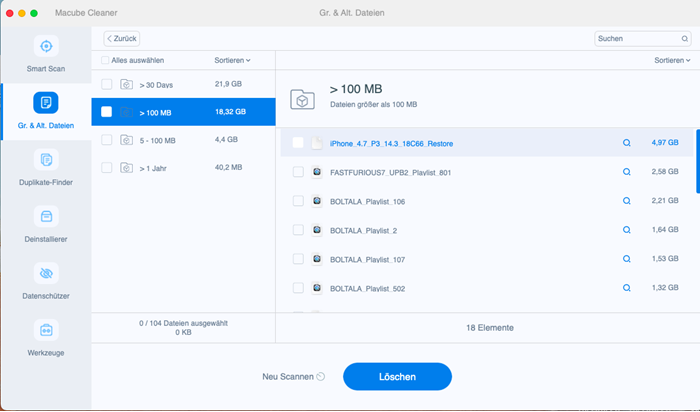Click the file name FASTFURIOUS7_UPB2_Playlist_801
The image size is (700, 412).
pos(391,173)
